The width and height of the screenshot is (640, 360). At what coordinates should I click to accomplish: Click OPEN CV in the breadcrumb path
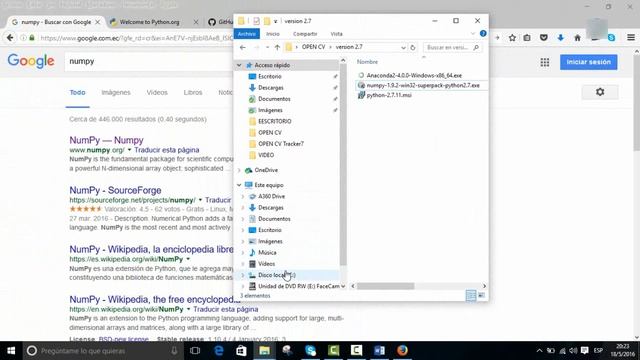313,47
